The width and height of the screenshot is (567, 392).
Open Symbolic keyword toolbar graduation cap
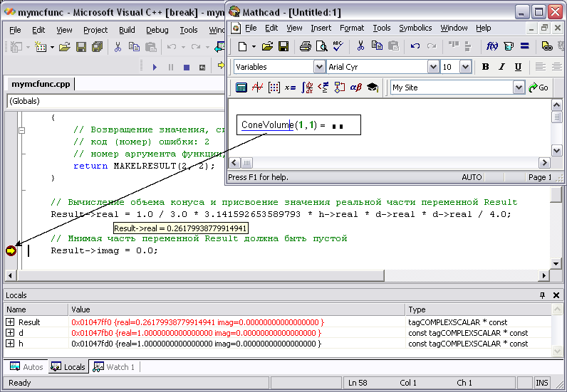[x=373, y=88]
